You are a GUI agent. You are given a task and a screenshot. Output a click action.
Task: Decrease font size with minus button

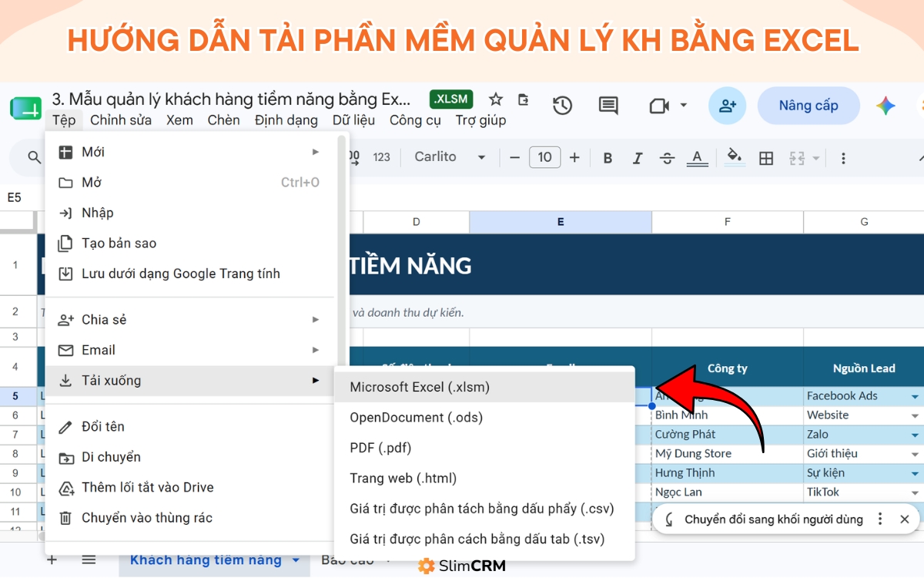pos(515,157)
